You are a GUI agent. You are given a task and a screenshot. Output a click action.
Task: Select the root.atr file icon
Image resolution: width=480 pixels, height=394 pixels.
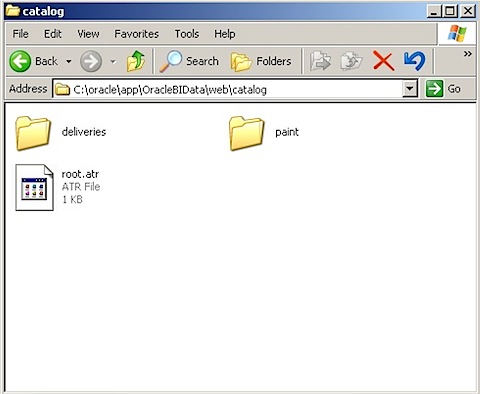click(x=34, y=187)
